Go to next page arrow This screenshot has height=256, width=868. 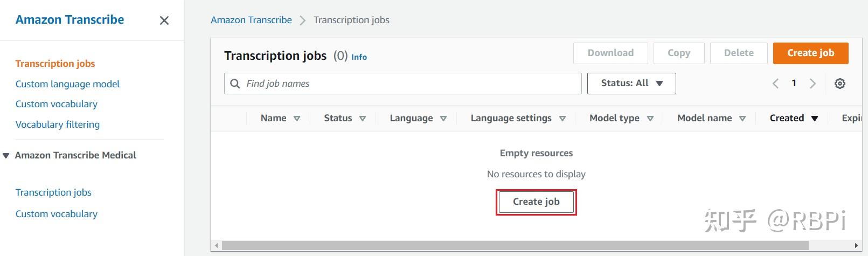click(x=813, y=84)
